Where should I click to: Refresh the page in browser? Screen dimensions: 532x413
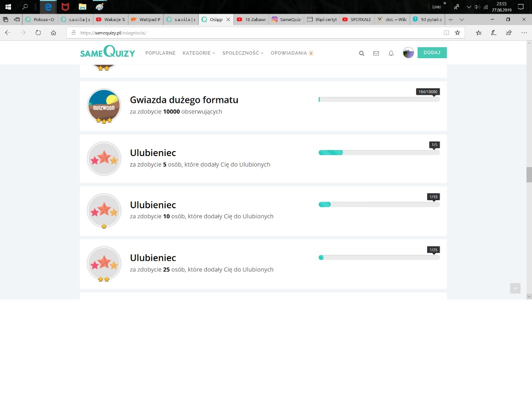click(38, 33)
